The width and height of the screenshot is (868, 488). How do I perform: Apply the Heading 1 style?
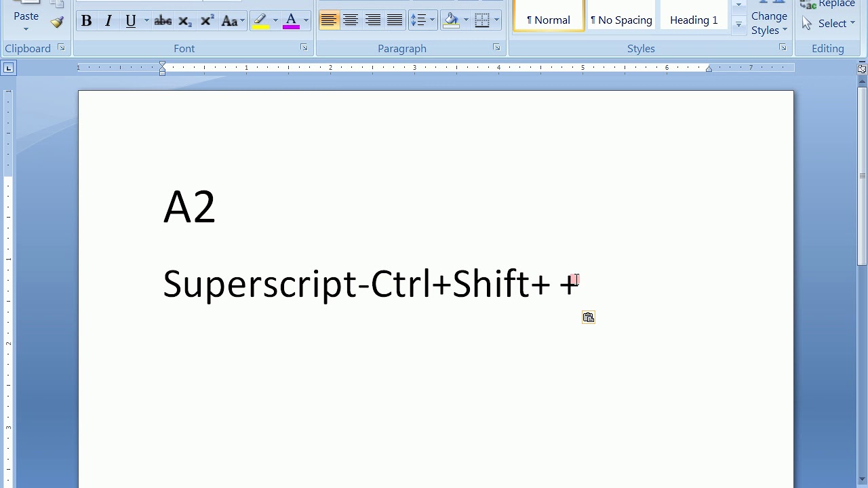click(x=693, y=20)
